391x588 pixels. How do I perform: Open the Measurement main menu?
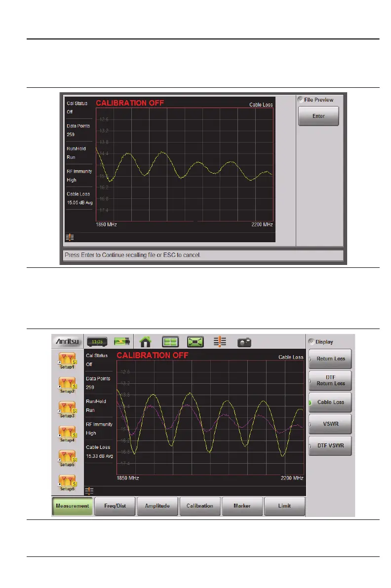(x=73, y=506)
